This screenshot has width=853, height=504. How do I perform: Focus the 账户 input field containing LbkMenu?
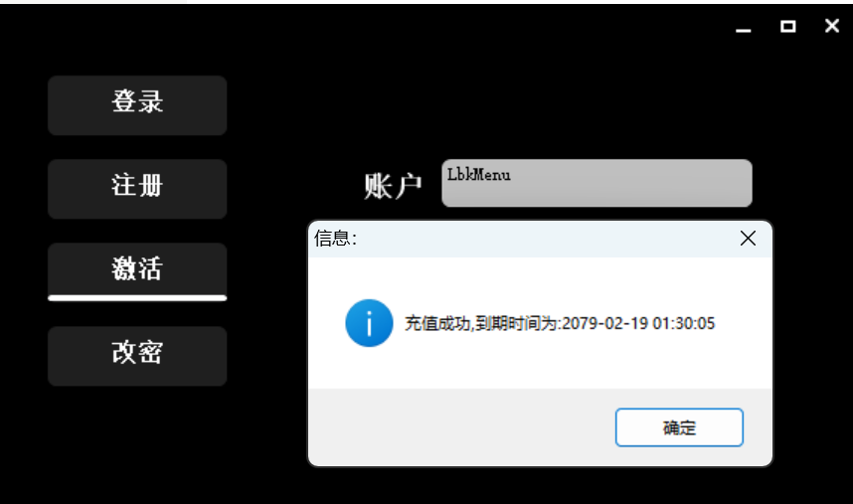point(597,183)
